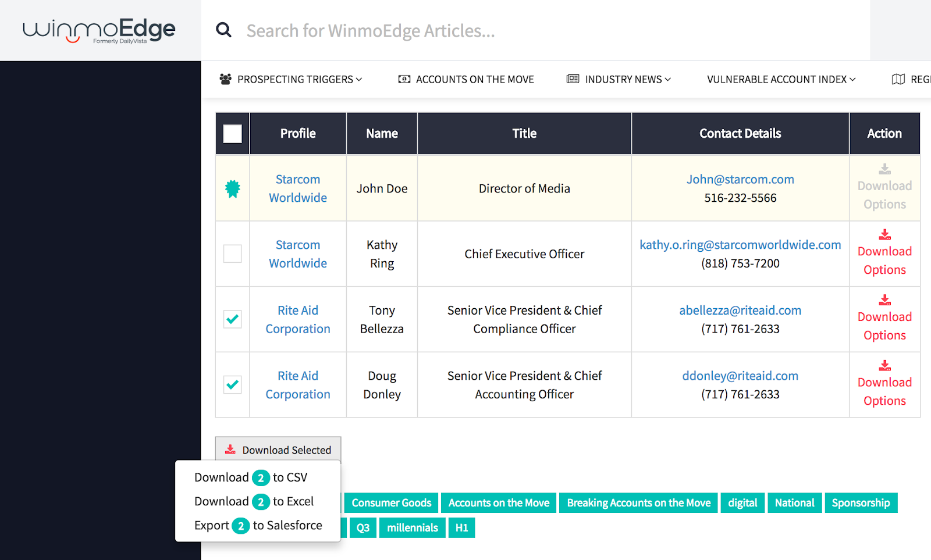
Task: Click the Senior Vice President & Chief Accounting Officer cell
Action: (524, 385)
